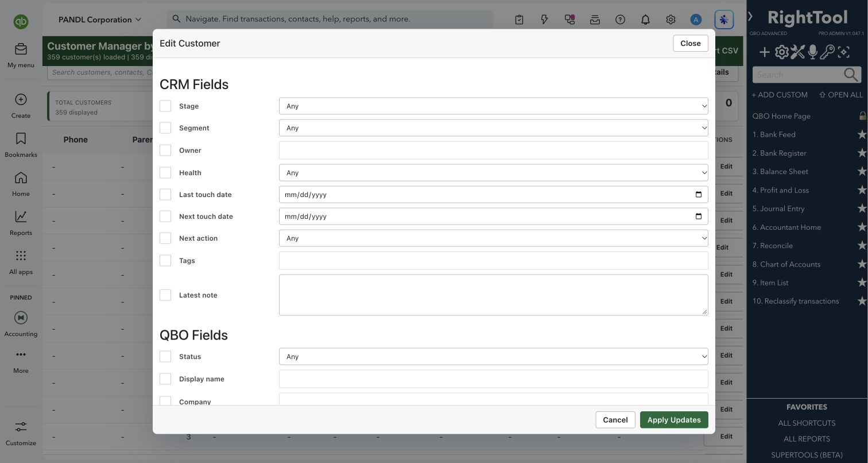
Task: Click the Last touch date field
Action: [493, 195]
